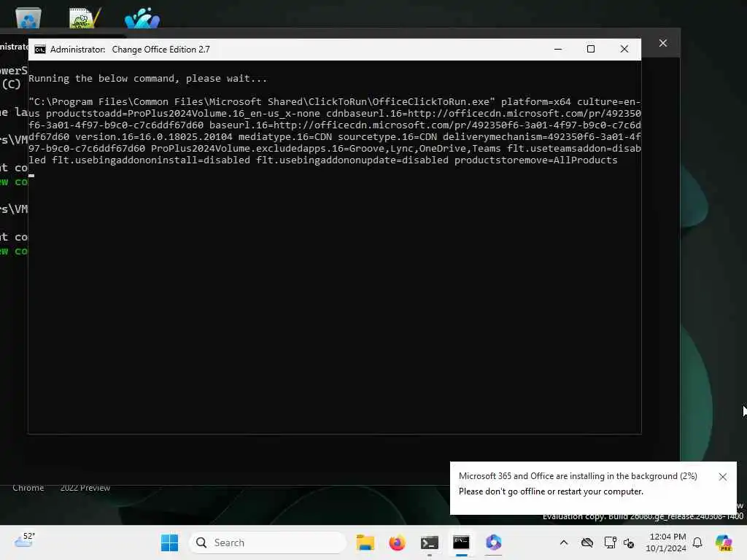Open the Windows Start menu
This screenshot has height=560, width=747.
tap(169, 542)
